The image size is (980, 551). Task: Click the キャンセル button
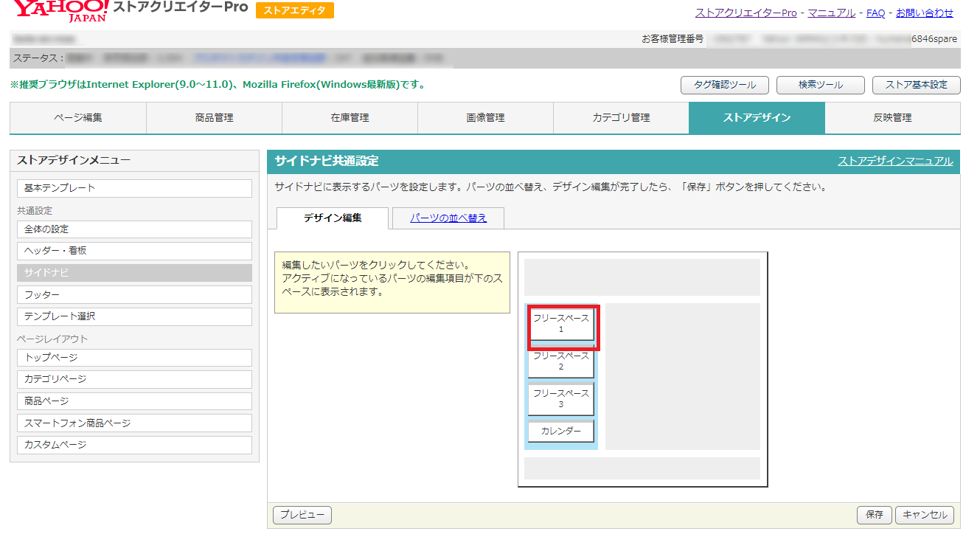[925, 516]
